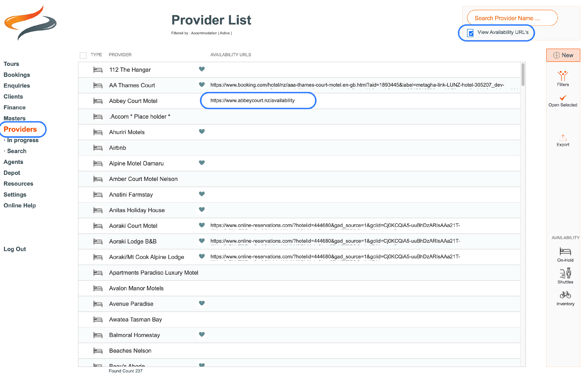Open Providers Search submenu item
The image size is (588, 375).
(17, 151)
